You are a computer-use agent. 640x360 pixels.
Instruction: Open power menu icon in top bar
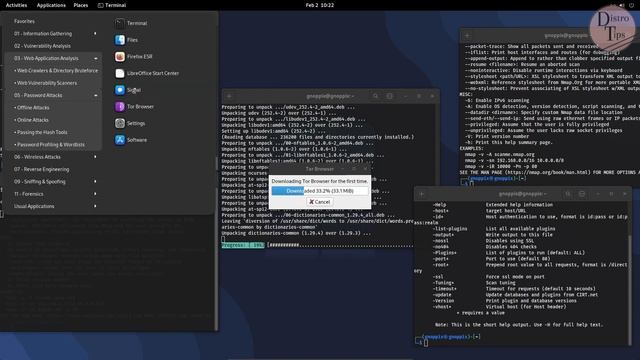[x=632, y=5]
